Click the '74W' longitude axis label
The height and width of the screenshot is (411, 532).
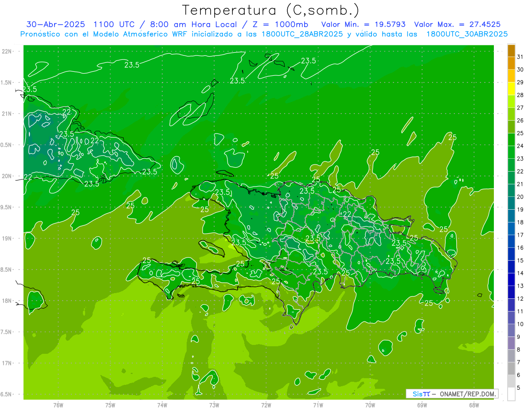(162, 405)
